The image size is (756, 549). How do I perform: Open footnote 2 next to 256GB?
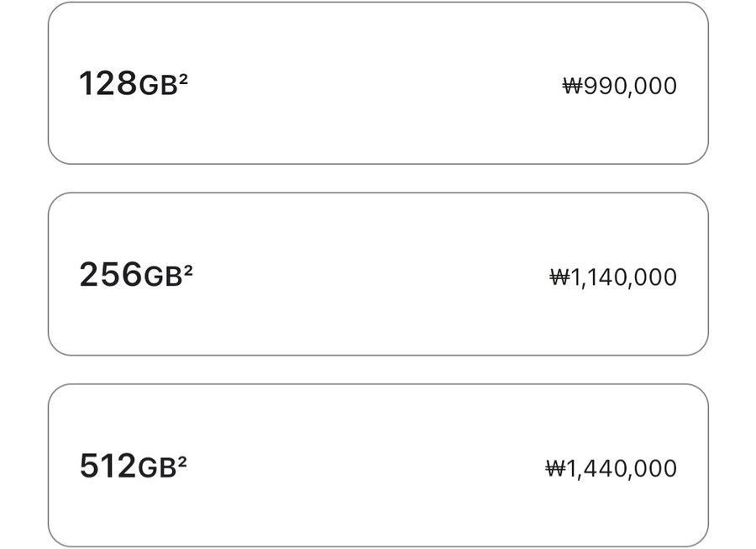pos(188,269)
